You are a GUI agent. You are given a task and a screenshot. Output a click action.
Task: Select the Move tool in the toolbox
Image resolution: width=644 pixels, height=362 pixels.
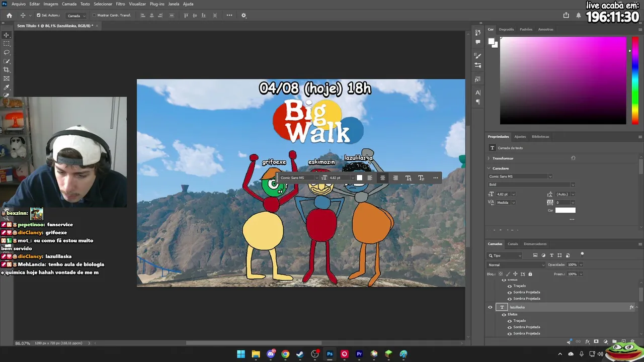click(7, 35)
